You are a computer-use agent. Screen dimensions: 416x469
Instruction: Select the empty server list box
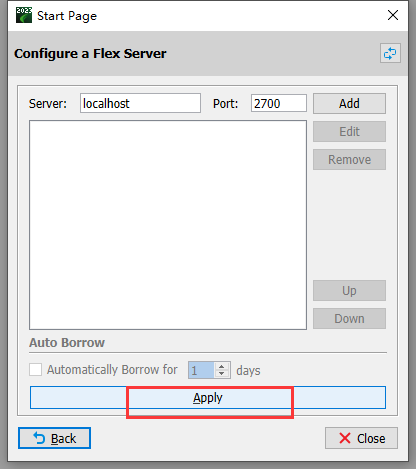(168, 225)
